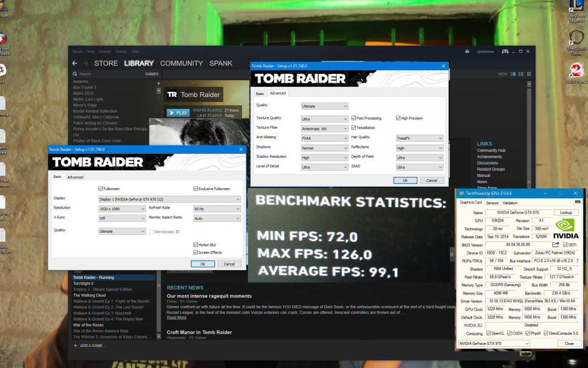This screenshot has width=588, height=368.
Task: Open the Display dropdown in Basic setup
Action: 170,199
